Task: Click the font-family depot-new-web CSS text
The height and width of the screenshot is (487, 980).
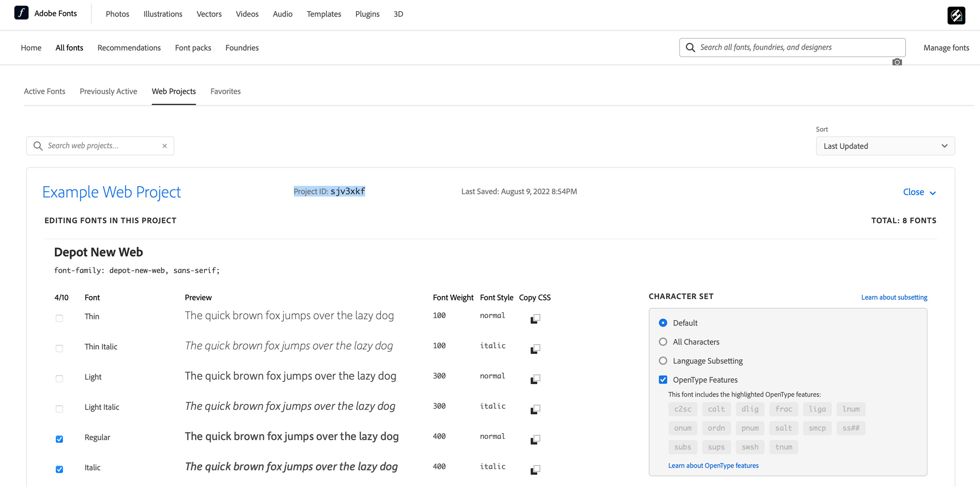Action: coord(137,270)
